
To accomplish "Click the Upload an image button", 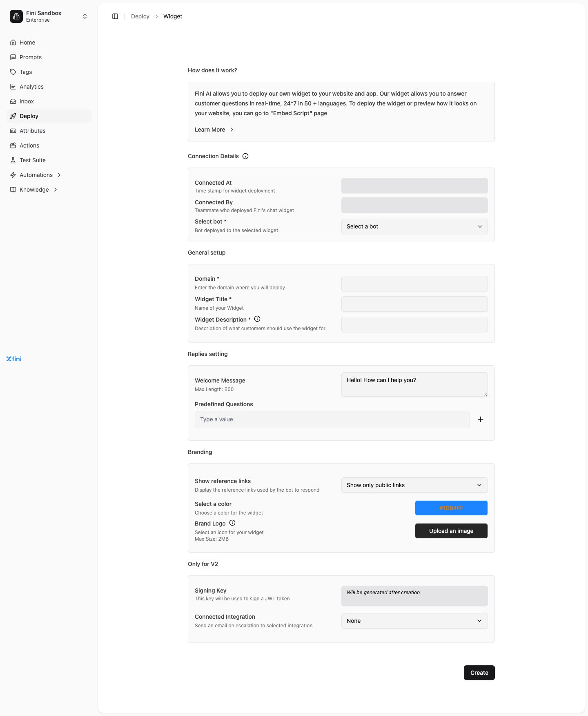I will pyautogui.click(x=451, y=531).
